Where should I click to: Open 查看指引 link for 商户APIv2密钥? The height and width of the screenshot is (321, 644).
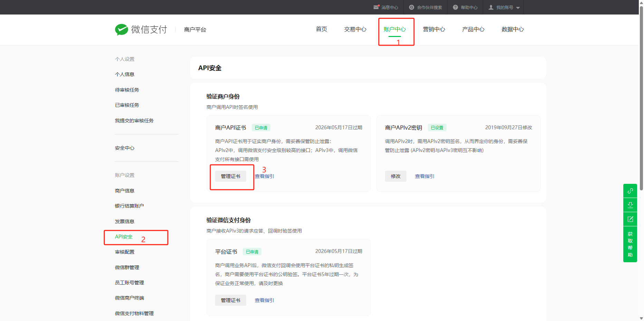point(425,176)
